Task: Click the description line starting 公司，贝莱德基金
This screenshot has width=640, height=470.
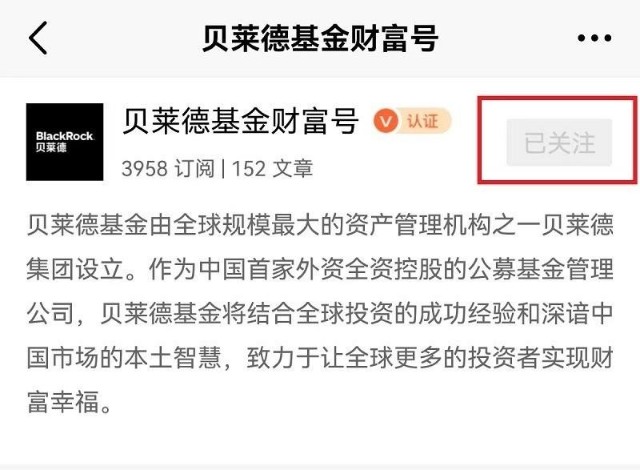Action: pos(320,313)
